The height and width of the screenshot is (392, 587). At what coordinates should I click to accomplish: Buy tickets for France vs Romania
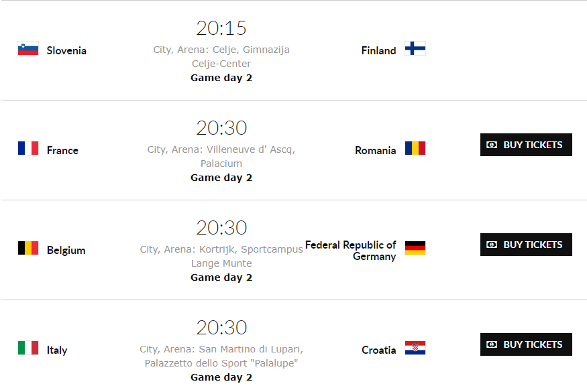pos(526,145)
